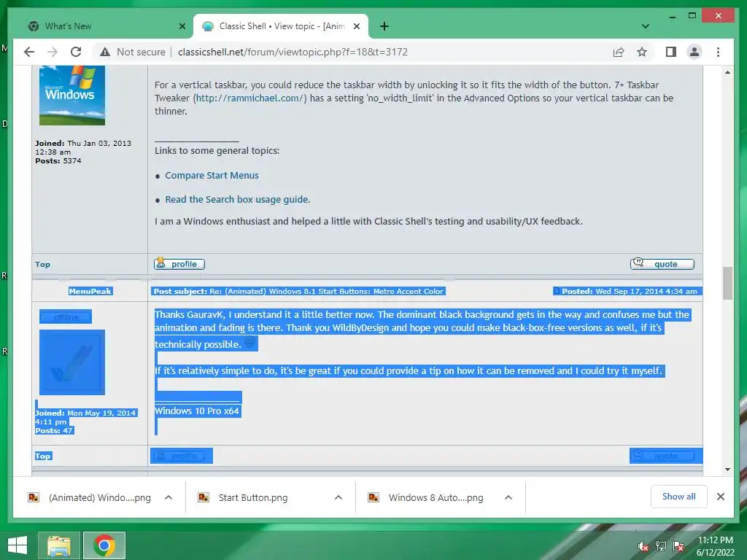747x560 pixels.
Task: Open Chrome three-dot menu
Action: pyautogui.click(x=718, y=52)
